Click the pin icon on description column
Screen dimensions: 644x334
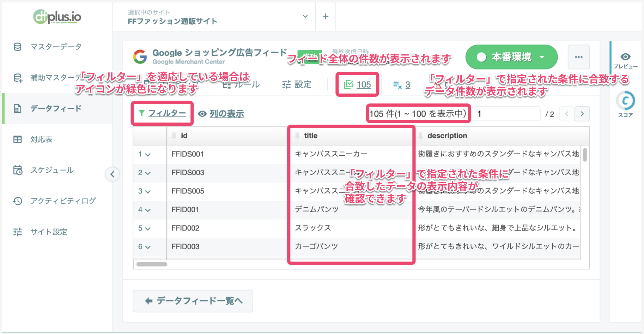coord(420,136)
